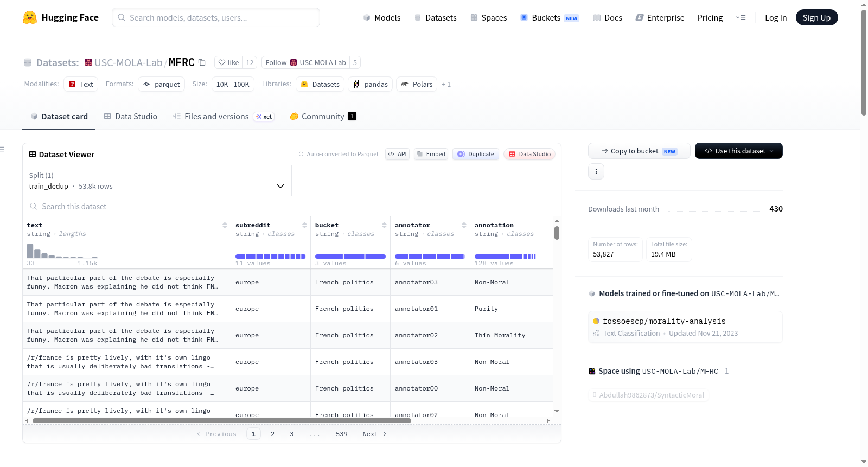Click the Hugging Face logo

(61, 17)
